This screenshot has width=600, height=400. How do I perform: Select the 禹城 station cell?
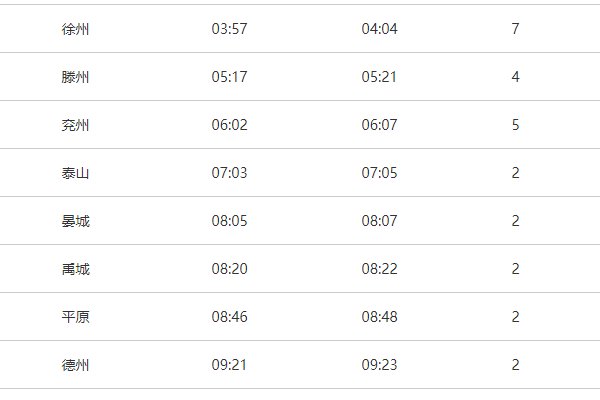75,269
